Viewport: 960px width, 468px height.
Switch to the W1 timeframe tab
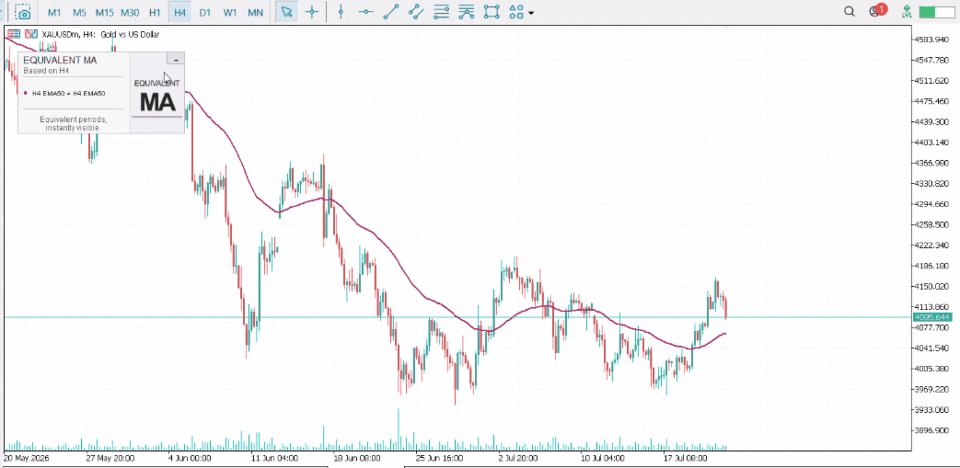coord(230,12)
